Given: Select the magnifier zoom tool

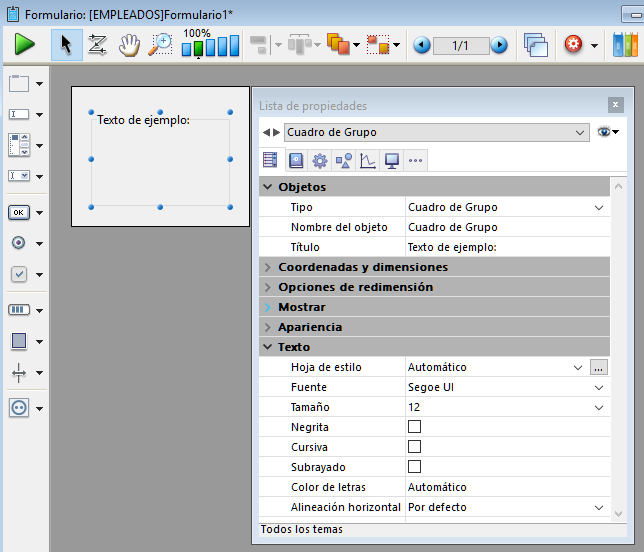Looking at the screenshot, I should tap(160, 45).
